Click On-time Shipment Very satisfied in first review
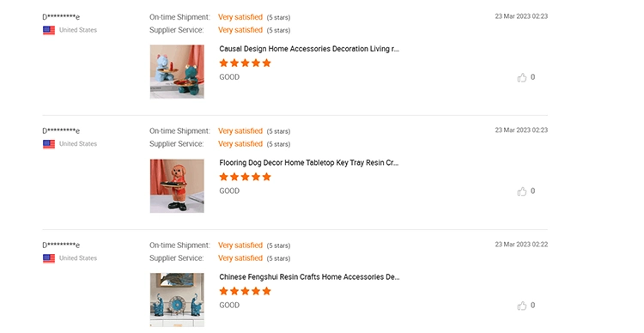 pyautogui.click(x=240, y=17)
